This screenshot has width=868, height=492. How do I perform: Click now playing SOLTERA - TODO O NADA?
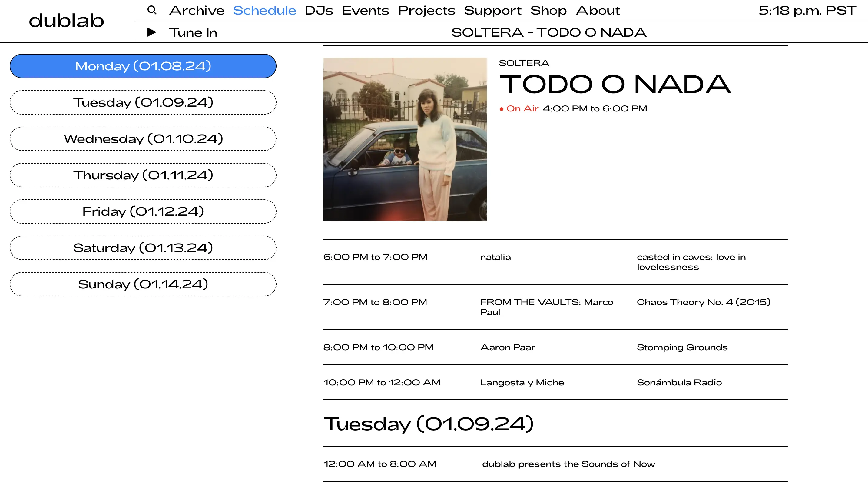[x=549, y=32]
